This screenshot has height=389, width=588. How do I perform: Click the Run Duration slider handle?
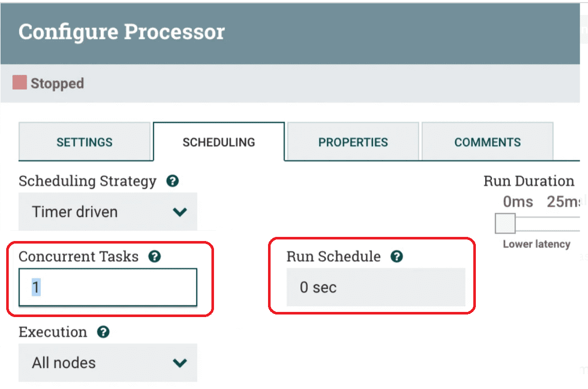pos(505,224)
